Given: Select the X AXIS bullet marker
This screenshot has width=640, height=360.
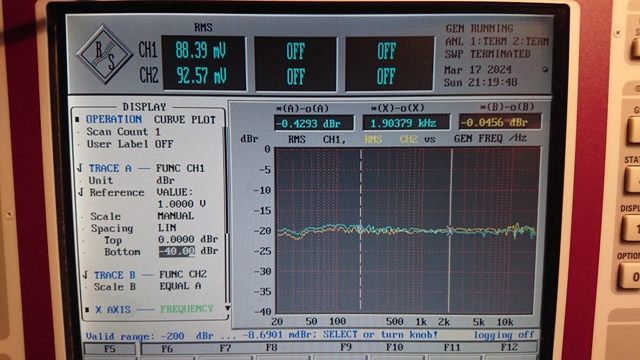Looking at the screenshot, I should (87, 310).
